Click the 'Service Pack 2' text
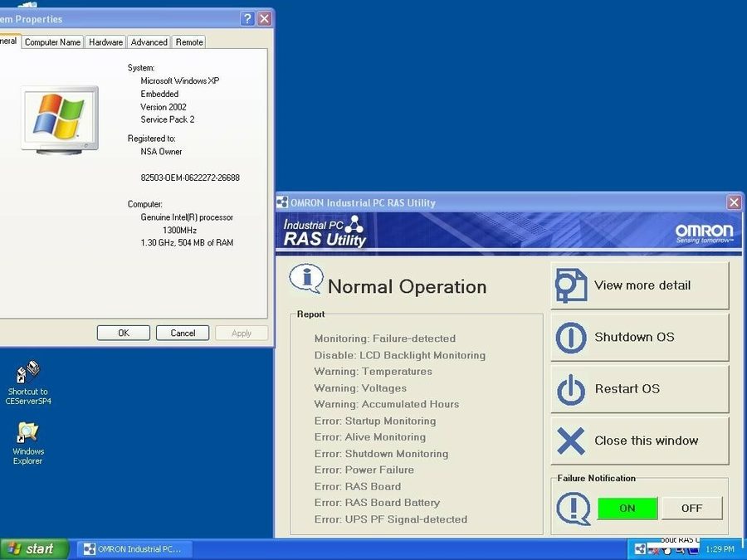This screenshot has width=747, height=560. click(167, 119)
